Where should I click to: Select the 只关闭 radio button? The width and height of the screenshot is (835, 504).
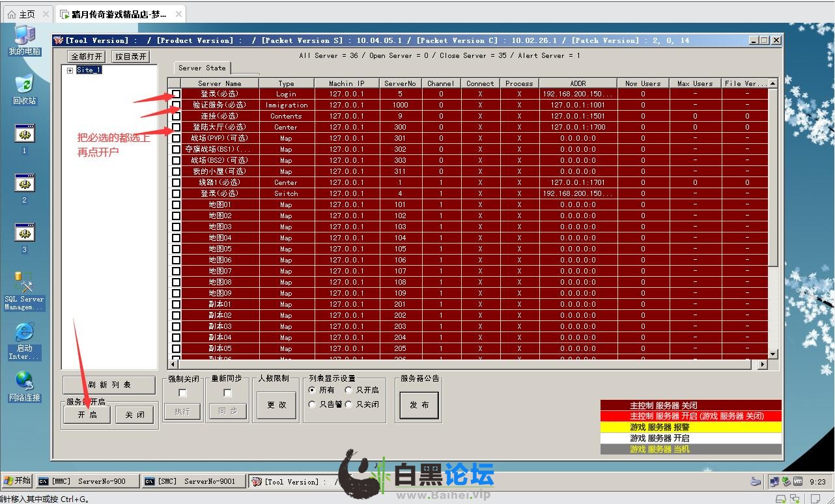pos(348,404)
